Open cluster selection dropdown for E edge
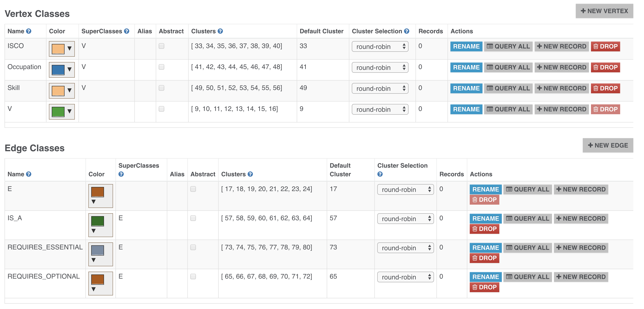Screen dimensions: 644x309 click(x=405, y=189)
